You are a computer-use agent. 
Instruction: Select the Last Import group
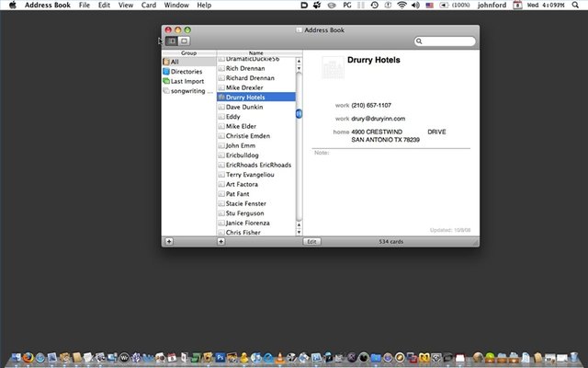point(189,81)
